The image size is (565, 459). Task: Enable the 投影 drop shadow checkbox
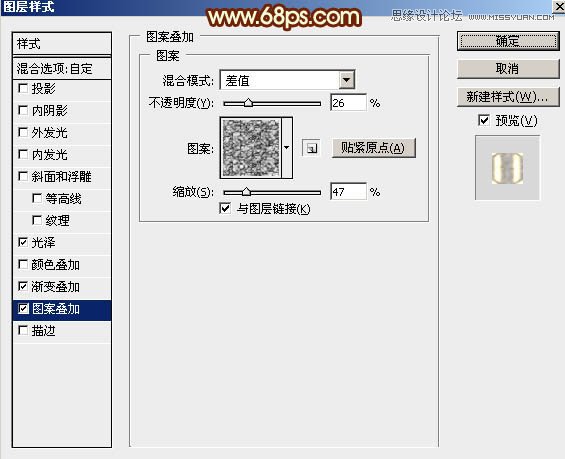coord(23,88)
